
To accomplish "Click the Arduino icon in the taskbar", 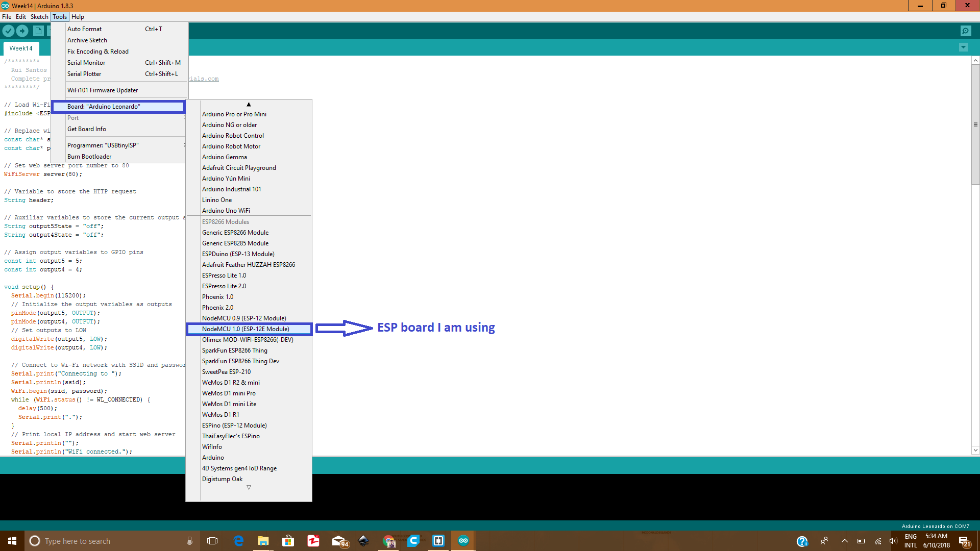I will click(463, 541).
